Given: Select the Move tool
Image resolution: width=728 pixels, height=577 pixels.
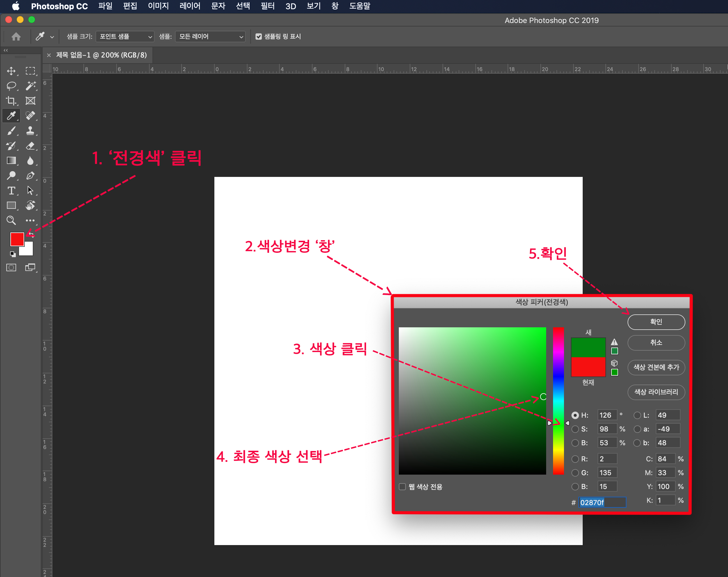Looking at the screenshot, I should point(11,71).
